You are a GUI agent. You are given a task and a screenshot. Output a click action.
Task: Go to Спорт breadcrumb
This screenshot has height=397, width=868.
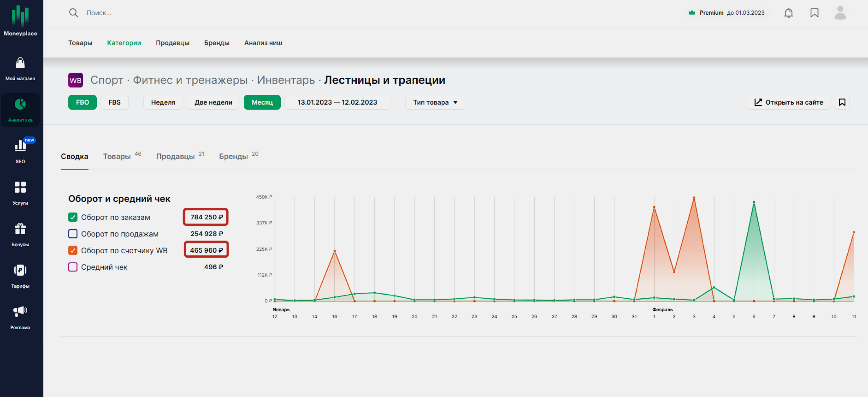coord(107,80)
